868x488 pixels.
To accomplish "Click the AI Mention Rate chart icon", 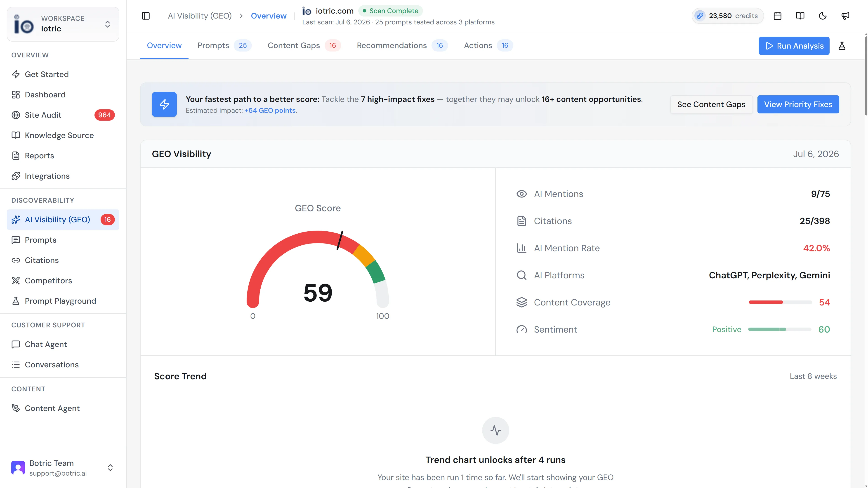I will 522,248.
